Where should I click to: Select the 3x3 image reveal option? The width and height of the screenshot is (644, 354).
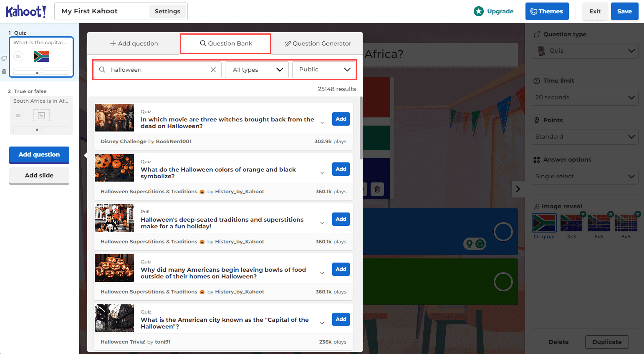pos(571,223)
